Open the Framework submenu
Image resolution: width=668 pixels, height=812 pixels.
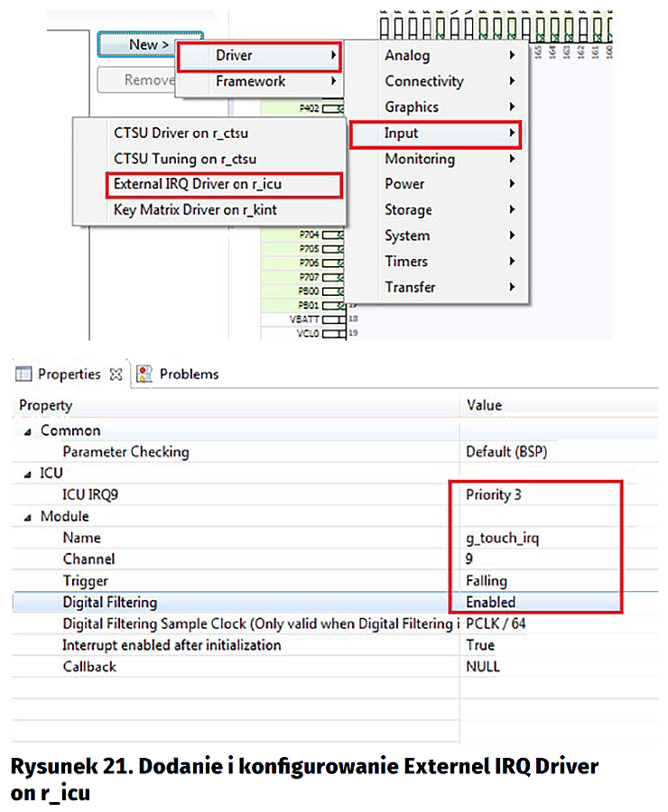pos(259,81)
